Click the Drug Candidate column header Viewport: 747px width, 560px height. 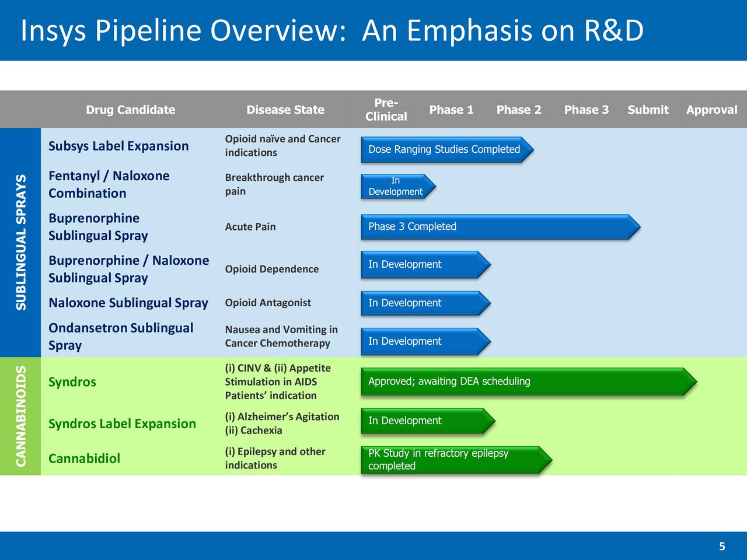(x=130, y=110)
